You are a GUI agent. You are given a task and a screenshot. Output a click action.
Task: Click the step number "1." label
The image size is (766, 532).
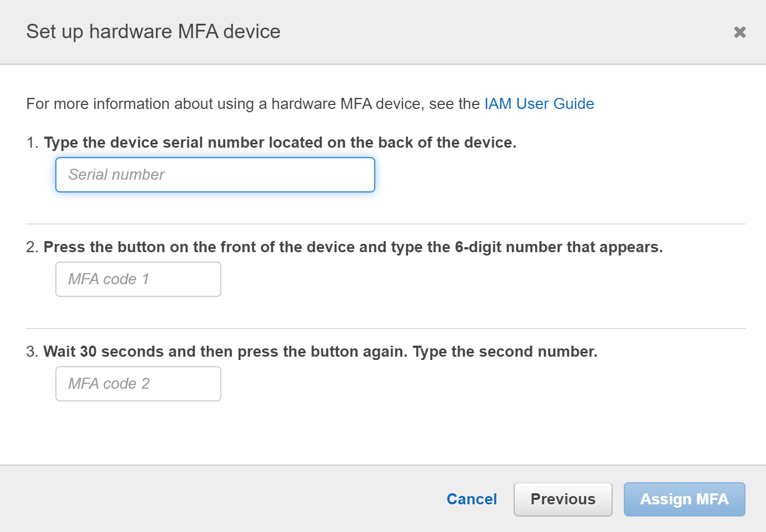[x=32, y=143]
